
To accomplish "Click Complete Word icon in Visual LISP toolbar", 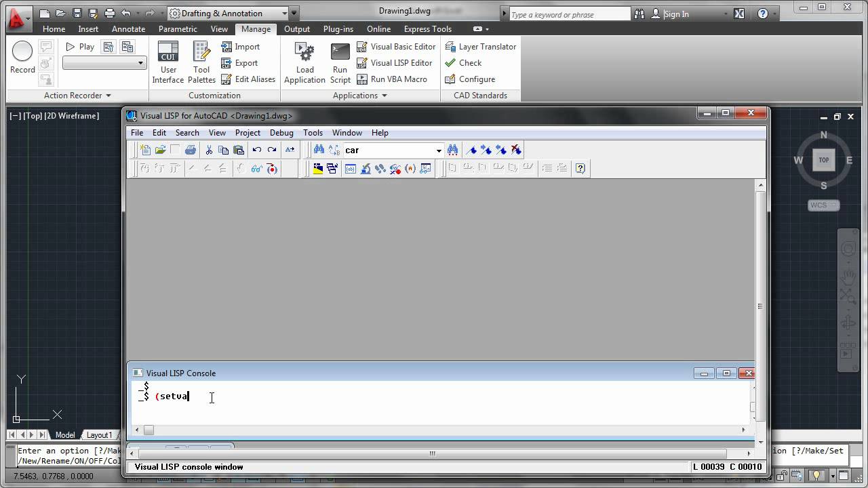I will pyautogui.click(x=290, y=150).
